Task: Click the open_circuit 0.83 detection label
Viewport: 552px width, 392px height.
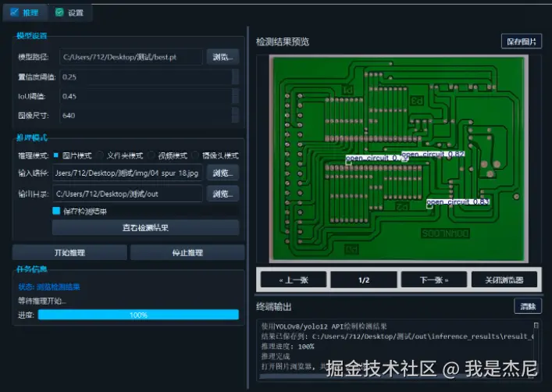Action: [x=458, y=201]
